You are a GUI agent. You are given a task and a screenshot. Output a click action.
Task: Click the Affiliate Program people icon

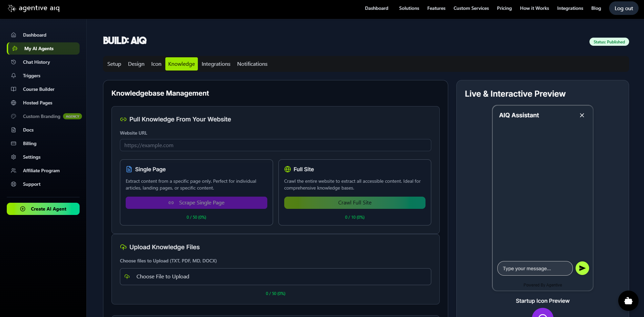pos(14,171)
